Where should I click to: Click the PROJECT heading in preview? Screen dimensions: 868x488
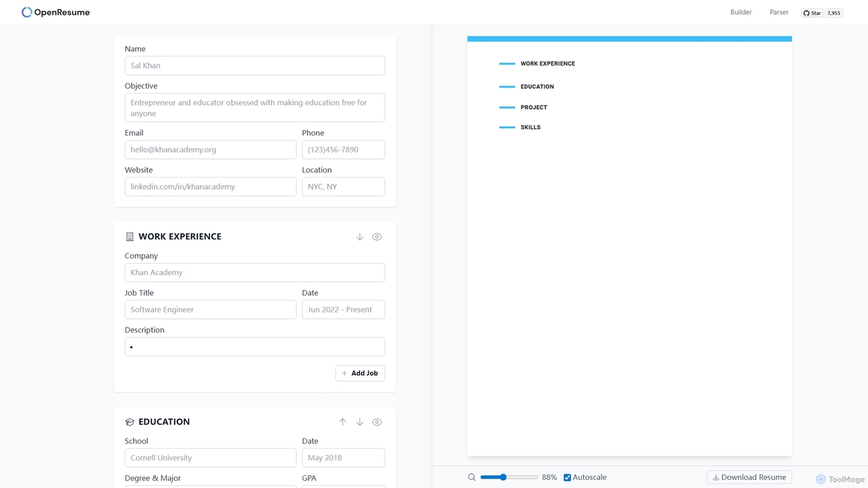pyautogui.click(x=534, y=107)
